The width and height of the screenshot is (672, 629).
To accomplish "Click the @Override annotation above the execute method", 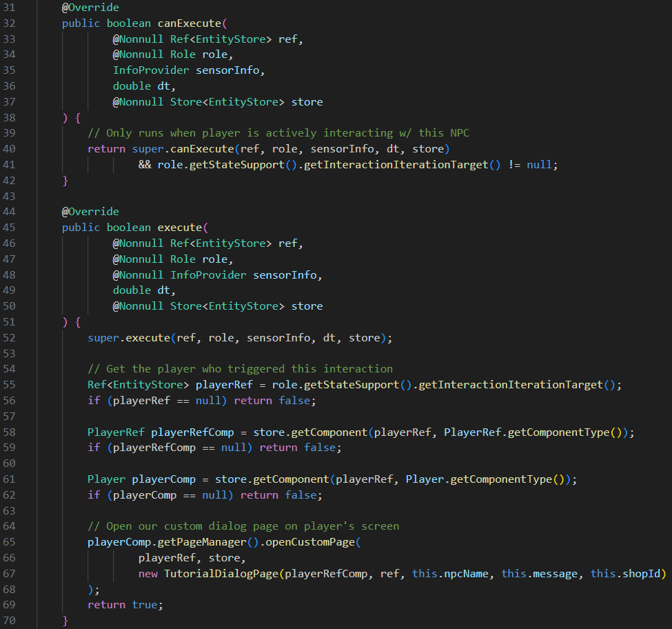I will click(90, 211).
